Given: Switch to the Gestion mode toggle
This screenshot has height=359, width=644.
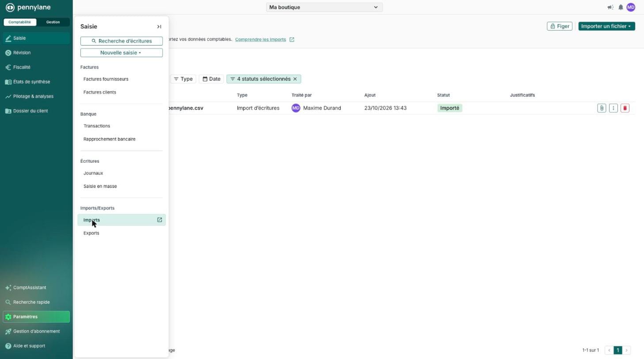Looking at the screenshot, I should tap(53, 22).
